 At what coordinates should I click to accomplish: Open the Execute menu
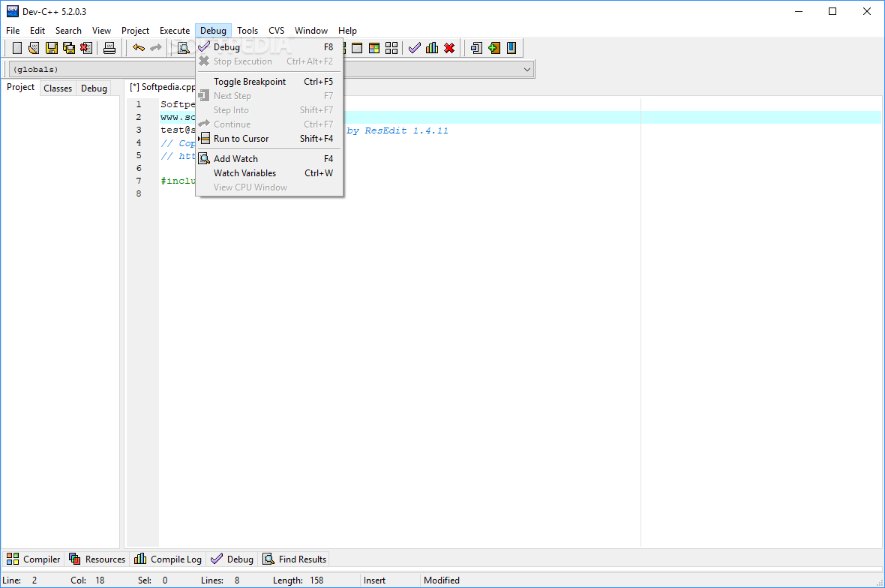point(175,31)
